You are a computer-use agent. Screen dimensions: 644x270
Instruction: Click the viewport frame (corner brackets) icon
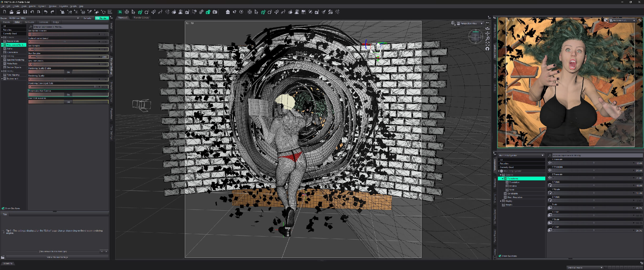pos(487,44)
